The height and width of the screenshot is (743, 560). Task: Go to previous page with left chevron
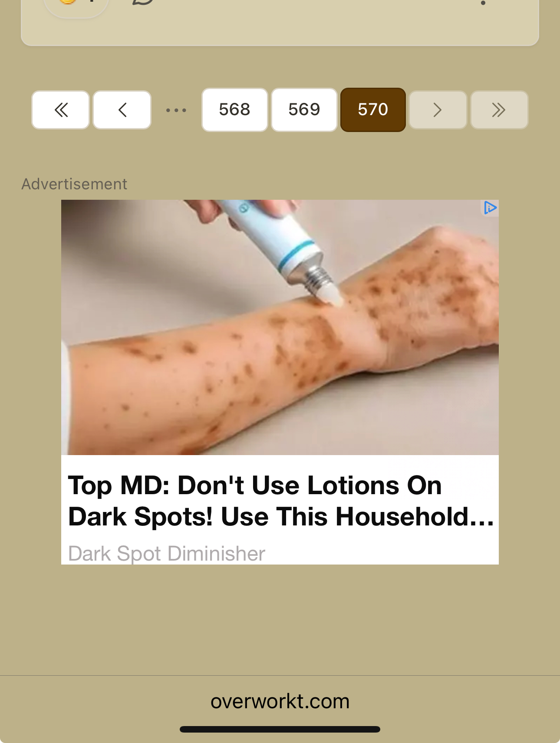pyautogui.click(x=122, y=110)
